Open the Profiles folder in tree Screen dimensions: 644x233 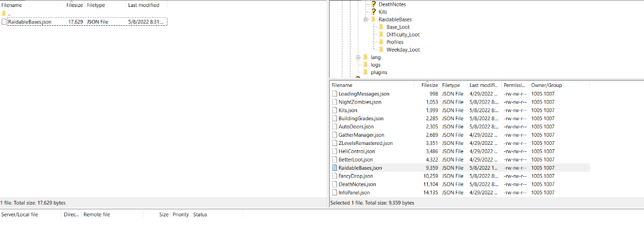pyautogui.click(x=394, y=42)
